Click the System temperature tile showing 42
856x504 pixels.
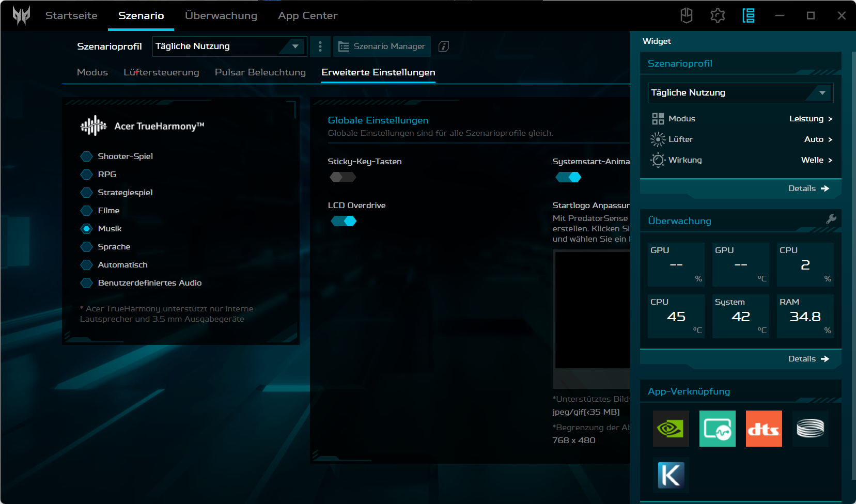pyautogui.click(x=741, y=316)
